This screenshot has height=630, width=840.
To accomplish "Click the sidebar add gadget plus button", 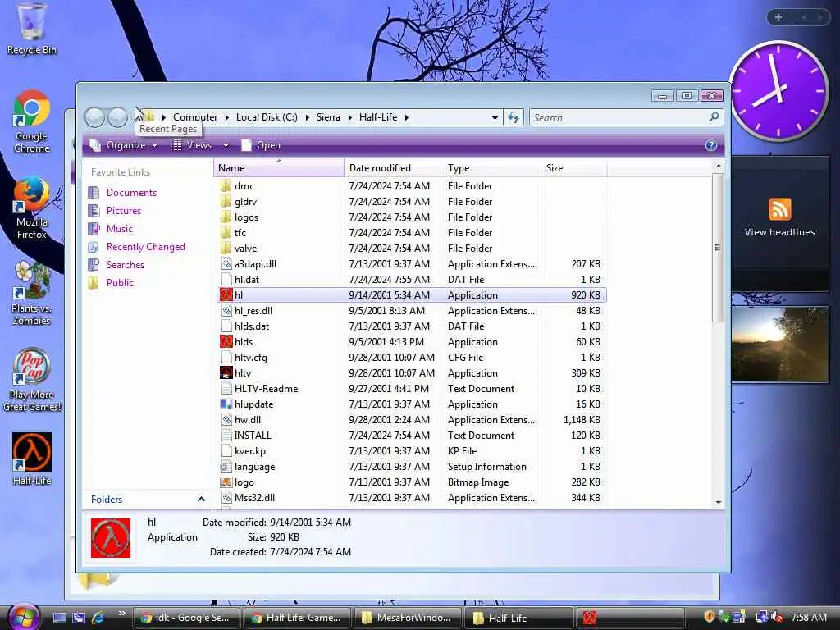I will pyautogui.click(x=778, y=17).
